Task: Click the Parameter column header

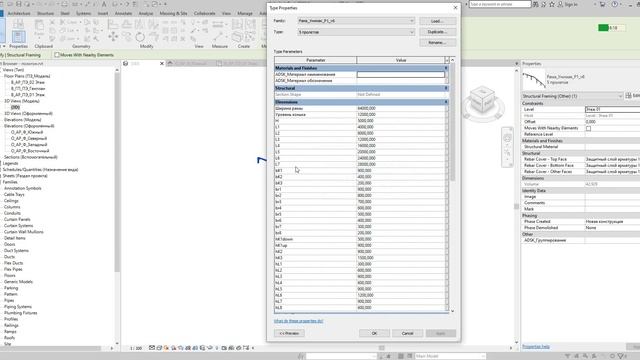Action: coord(316,60)
